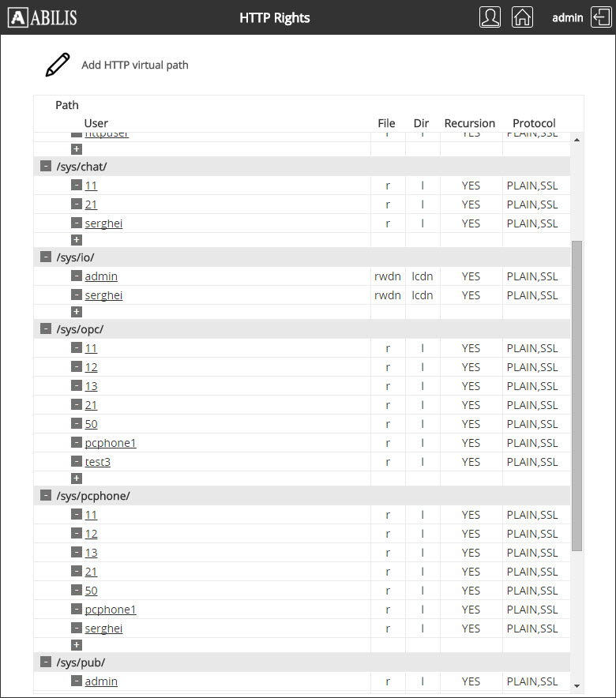Image resolution: width=616 pixels, height=698 pixels.
Task: Click admin username in the header
Action: coord(567,17)
